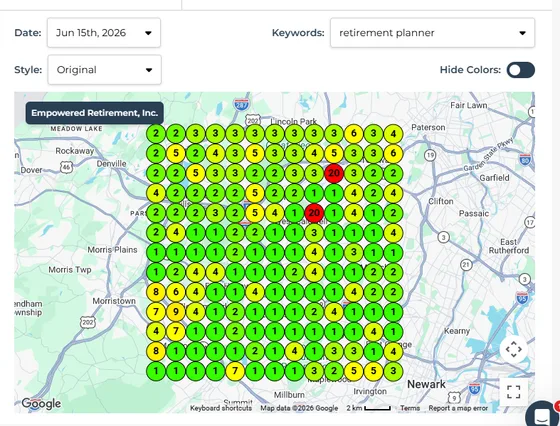The image size is (560, 426).
Task: Click Report a map error link
Action: point(458,408)
